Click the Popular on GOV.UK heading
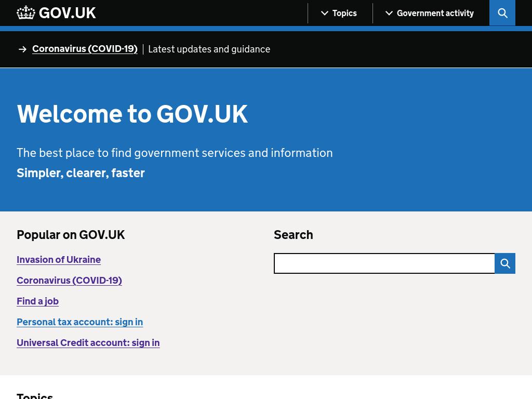Image resolution: width=532 pixels, height=399 pixels. [x=71, y=235]
